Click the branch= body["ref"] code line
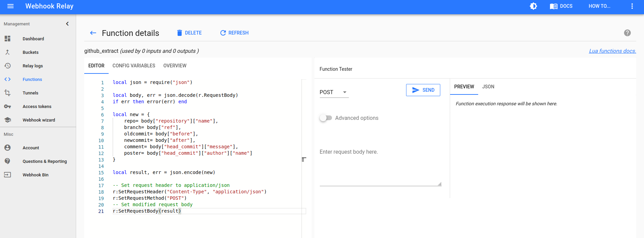The width and height of the screenshot is (644, 238). tap(152, 127)
